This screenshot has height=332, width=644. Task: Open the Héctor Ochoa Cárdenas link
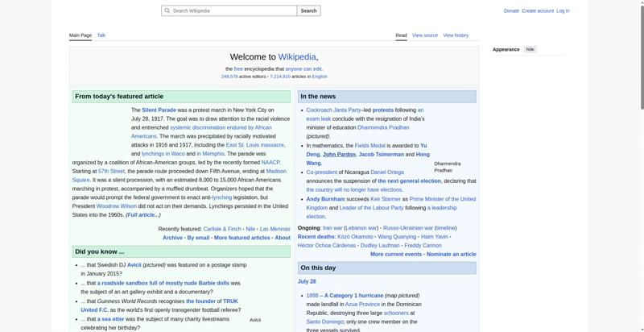click(x=327, y=245)
